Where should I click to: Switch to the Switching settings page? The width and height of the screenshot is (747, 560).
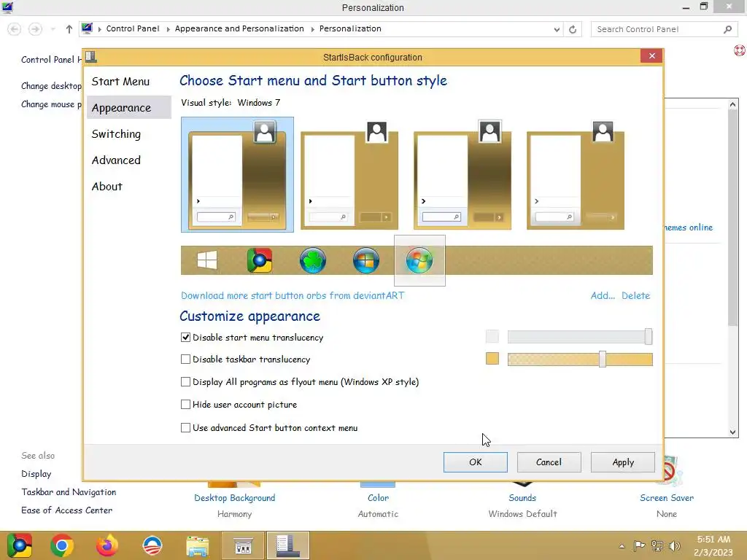pos(116,134)
